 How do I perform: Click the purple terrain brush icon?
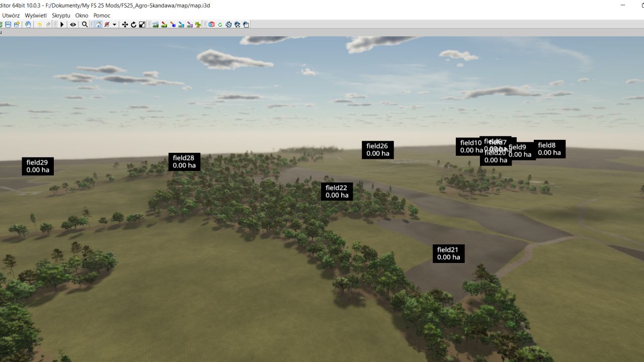point(190,24)
